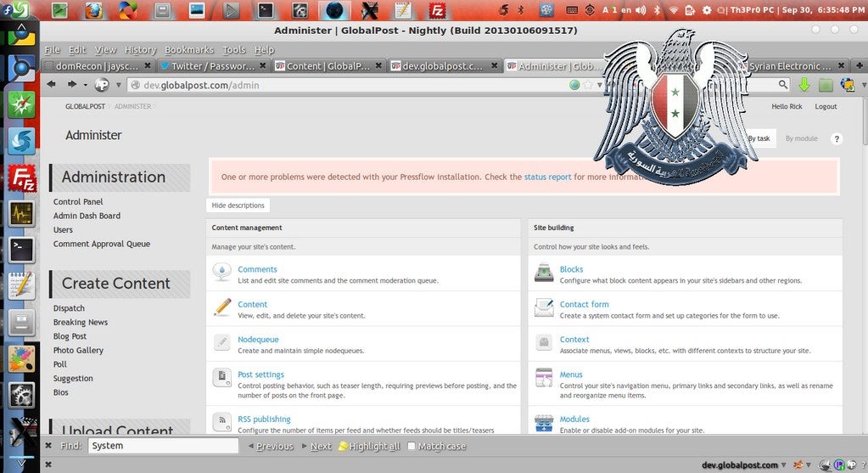Screen dimensions: 868x473
Task: Click the terminal icon in top panel
Action: 266,10
